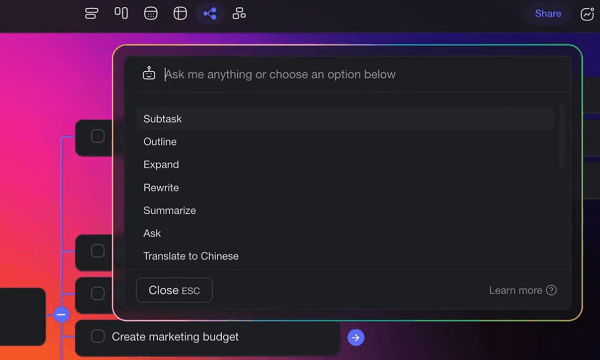Open the calendar view icon
Viewport: 600px width, 360px height.
point(151,13)
